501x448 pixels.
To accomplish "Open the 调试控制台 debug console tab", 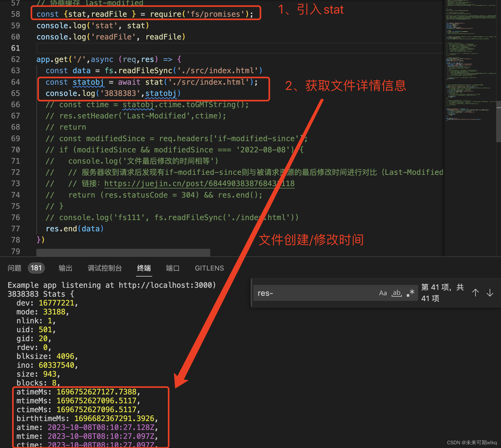I will pyautogui.click(x=105, y=268).
